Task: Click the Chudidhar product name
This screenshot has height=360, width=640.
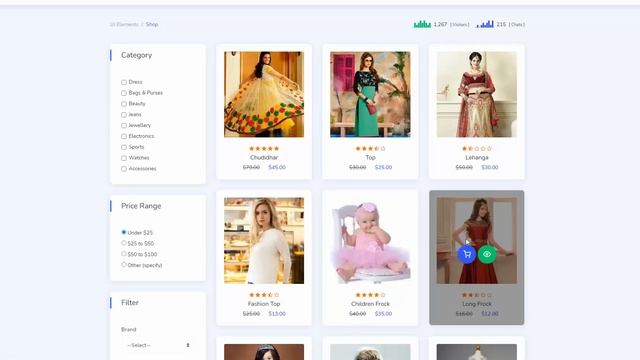Action: tap(264, 158)
